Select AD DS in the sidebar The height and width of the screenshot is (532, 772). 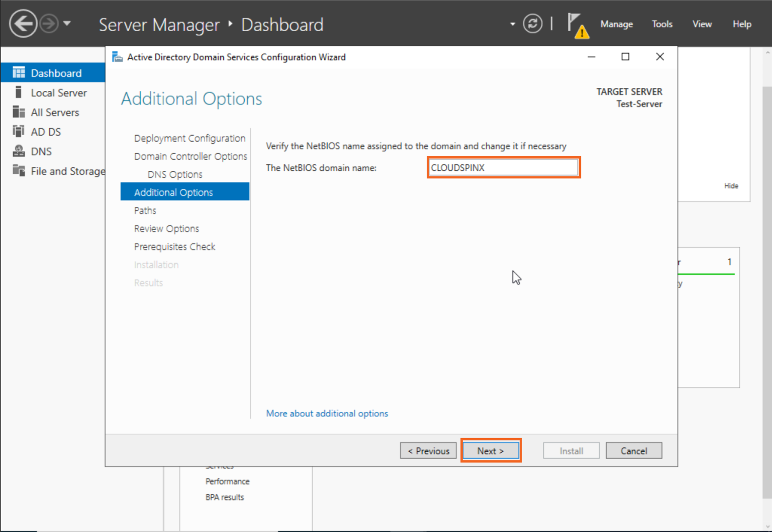46,132
